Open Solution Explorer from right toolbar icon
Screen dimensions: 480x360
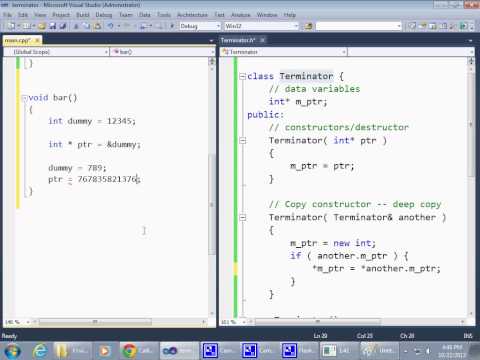(413, 26)
